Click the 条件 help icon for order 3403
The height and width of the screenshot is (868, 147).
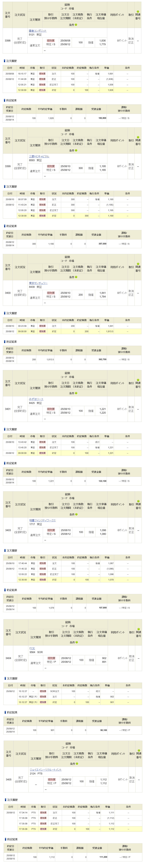[76, 514]
